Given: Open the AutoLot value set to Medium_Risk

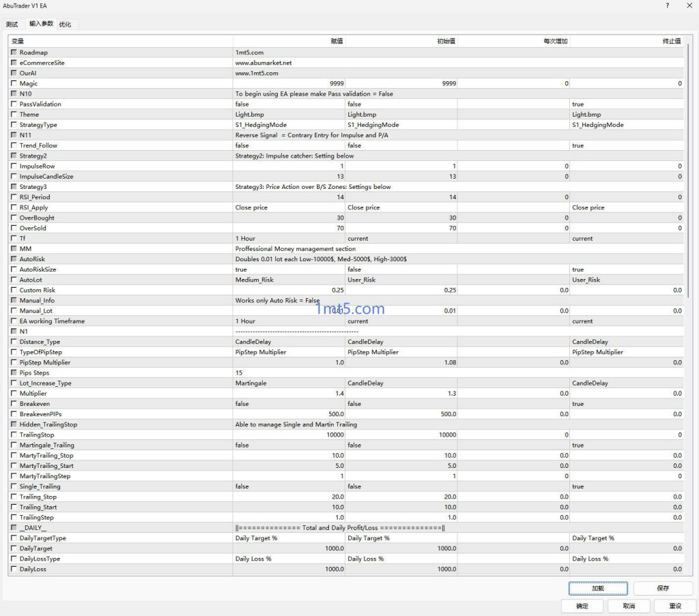Looking at the screenshot, I should click(288, 280).
